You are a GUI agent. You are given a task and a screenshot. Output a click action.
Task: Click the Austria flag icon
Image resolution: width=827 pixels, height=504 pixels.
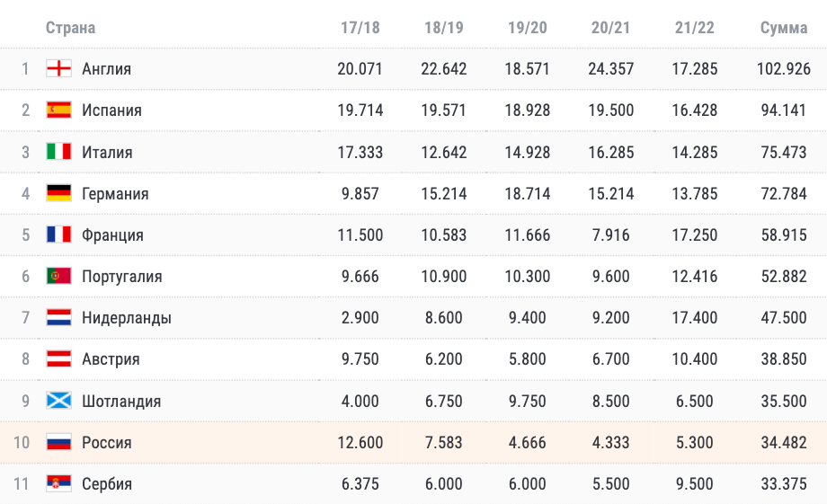(58, 359)
